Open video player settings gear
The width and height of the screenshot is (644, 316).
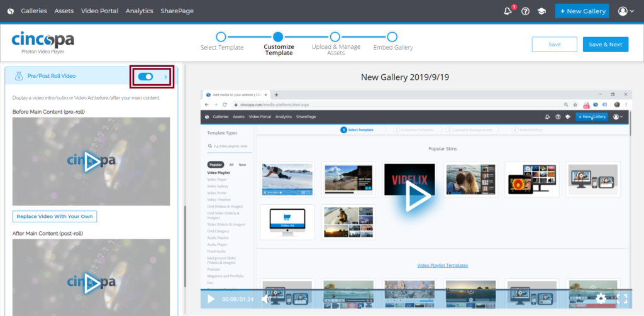(x=601, y=299)
